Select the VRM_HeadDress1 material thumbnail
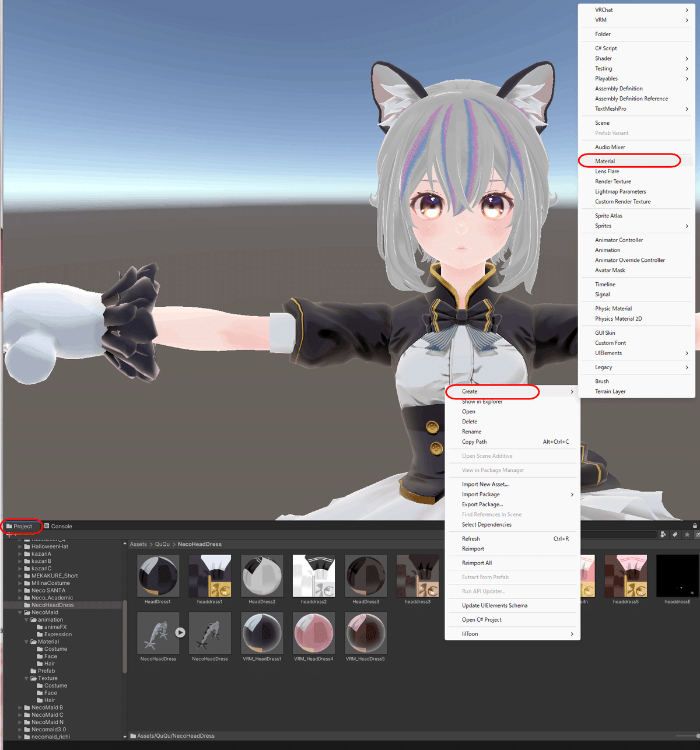 pyautogui.click(x=262, y=633)
